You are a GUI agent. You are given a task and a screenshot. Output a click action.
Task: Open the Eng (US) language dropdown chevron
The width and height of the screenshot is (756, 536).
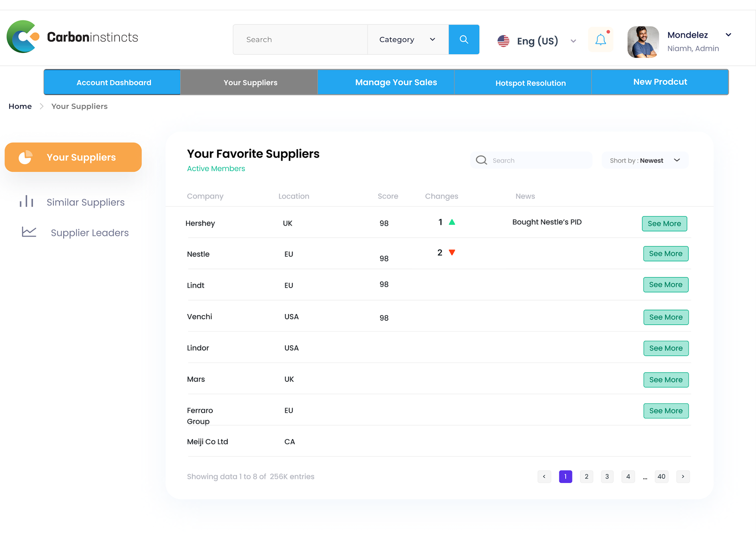click(573, 41)
